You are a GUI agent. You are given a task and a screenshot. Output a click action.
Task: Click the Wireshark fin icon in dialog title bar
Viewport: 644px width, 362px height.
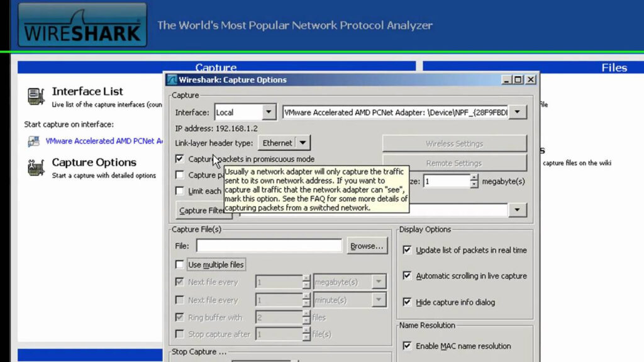[172, 80]
